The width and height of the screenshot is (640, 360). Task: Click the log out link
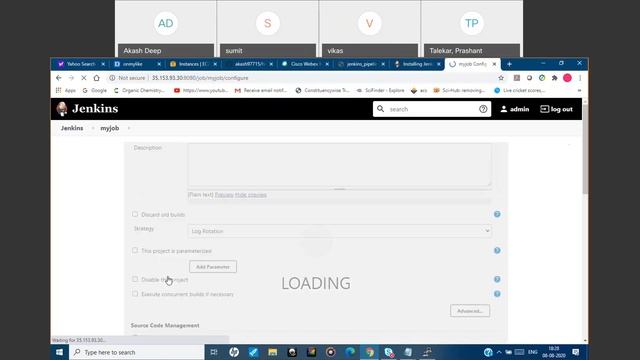coord(556,109)
